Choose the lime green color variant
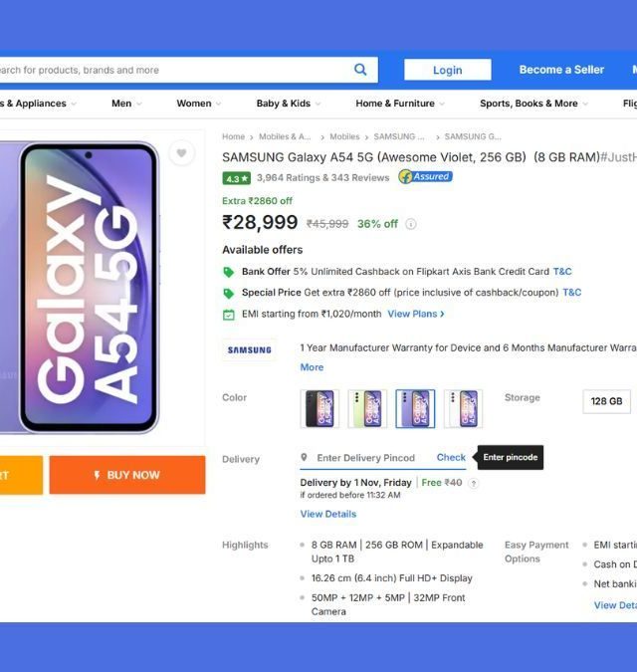 coord(367,408)
